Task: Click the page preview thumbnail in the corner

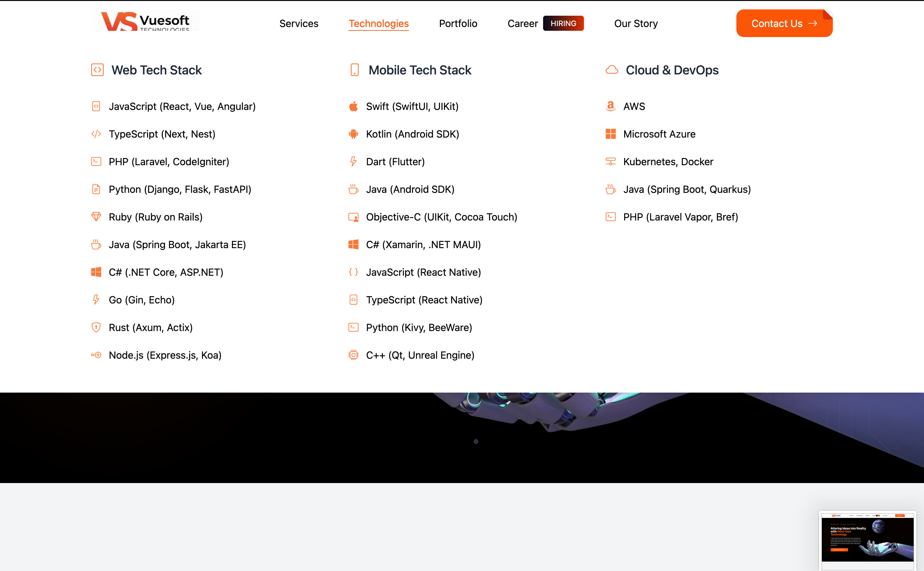Action: tap(867, 541)
